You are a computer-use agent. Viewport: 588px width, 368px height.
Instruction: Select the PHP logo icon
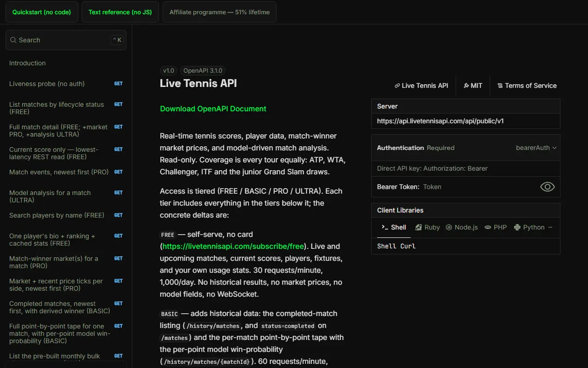coord(488,227)
